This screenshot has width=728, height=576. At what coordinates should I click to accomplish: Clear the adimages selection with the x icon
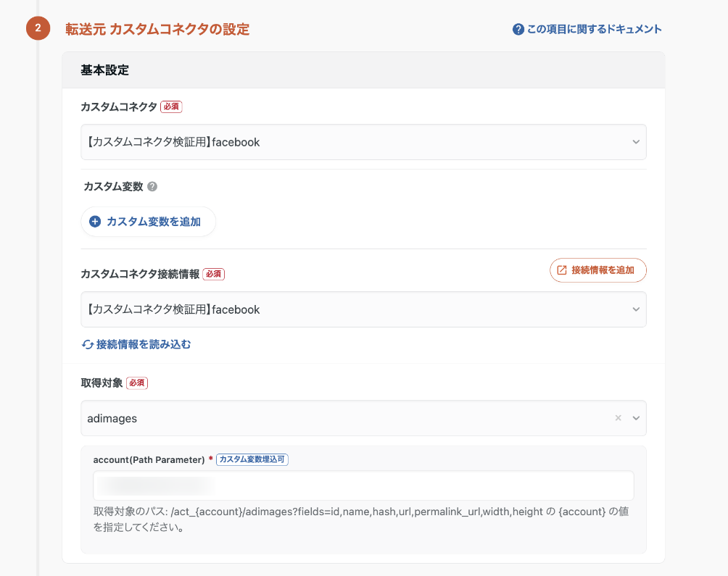tap(618, 418)
